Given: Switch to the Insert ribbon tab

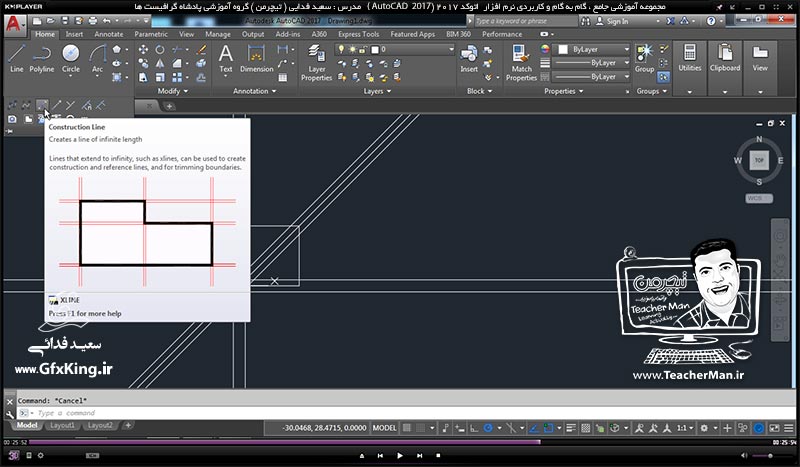Looking at the screenshot, I should [74, 34].
